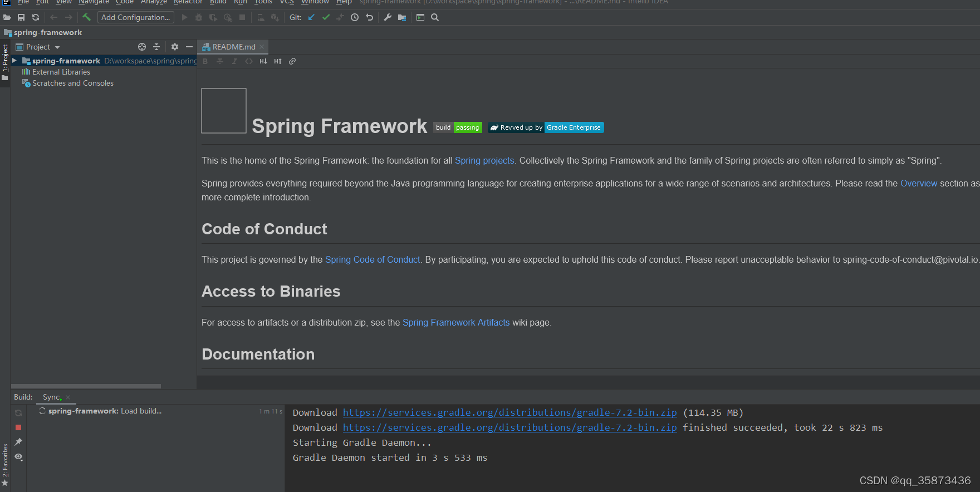
Task: Toggle inline code formatting in markdown toolbar
Action: (249, 61)
